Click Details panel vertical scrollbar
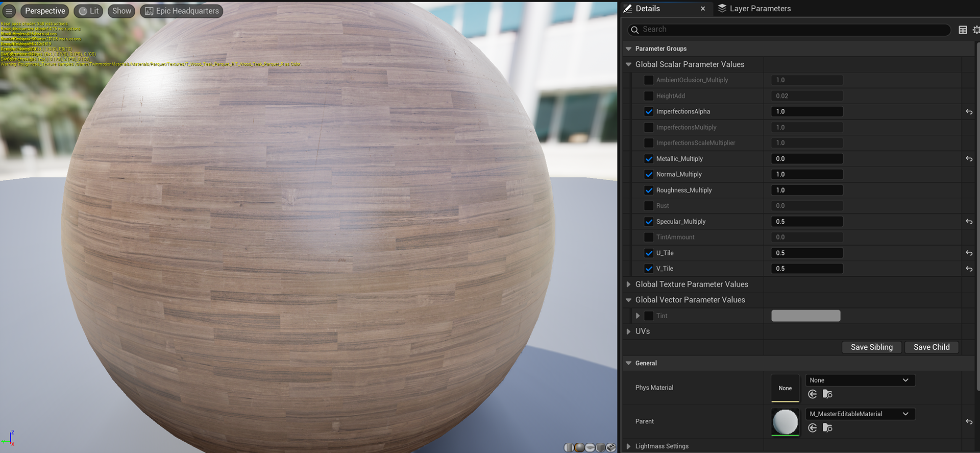The width and height of the screenshot is (980, 453). [977, 217]
